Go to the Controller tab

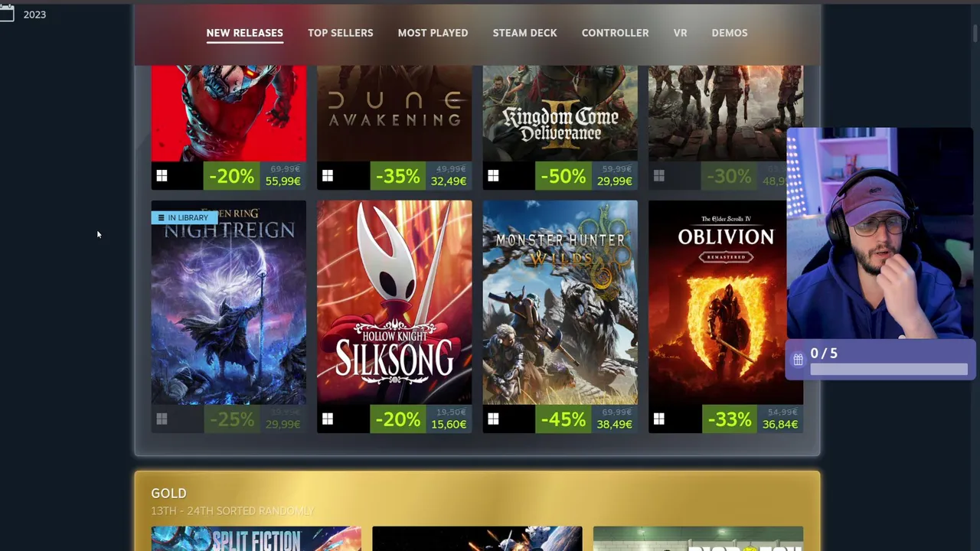[615, 33]
